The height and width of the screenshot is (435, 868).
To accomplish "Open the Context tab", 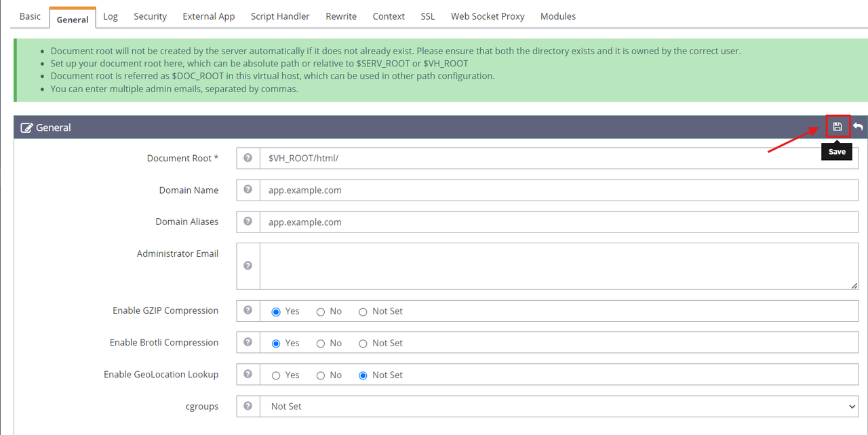I will pos(389,16).
